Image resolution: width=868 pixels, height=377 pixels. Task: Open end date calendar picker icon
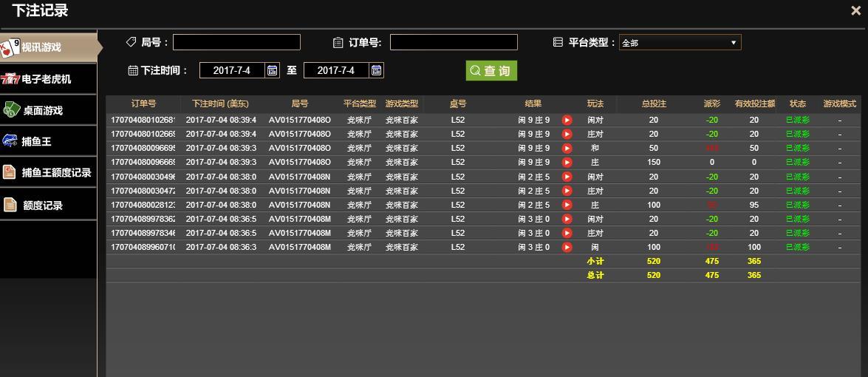click(377, 70)
